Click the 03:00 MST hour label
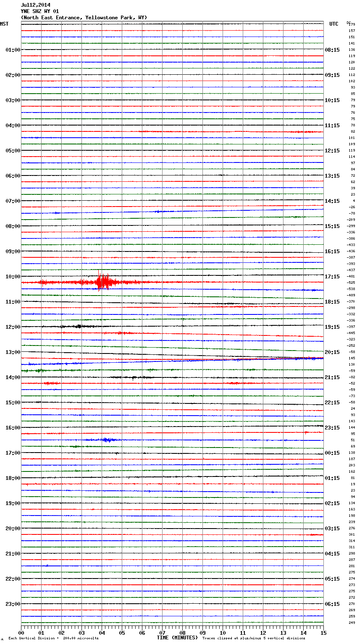This screenshot has width=357, height=644. 13,100
